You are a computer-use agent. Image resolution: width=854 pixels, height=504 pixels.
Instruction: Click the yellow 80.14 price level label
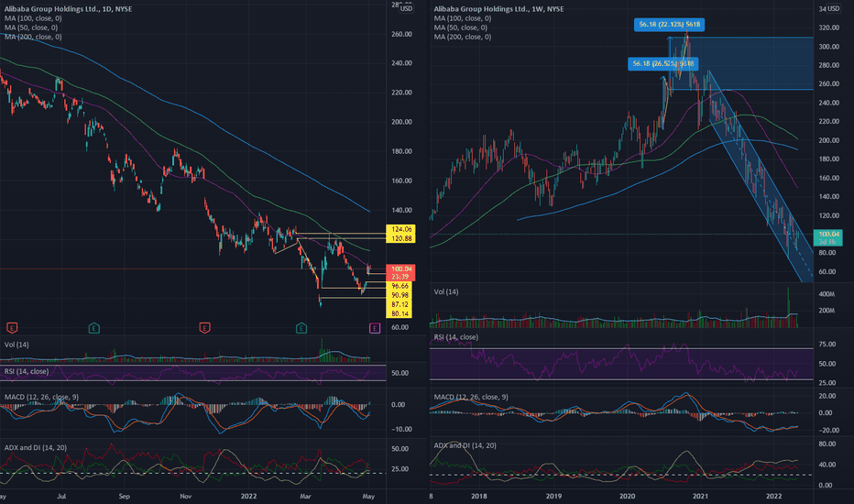click(x=400, y=313)
